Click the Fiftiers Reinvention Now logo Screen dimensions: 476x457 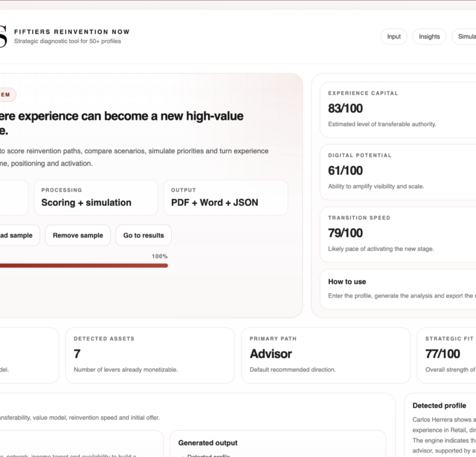click(3, 37)
